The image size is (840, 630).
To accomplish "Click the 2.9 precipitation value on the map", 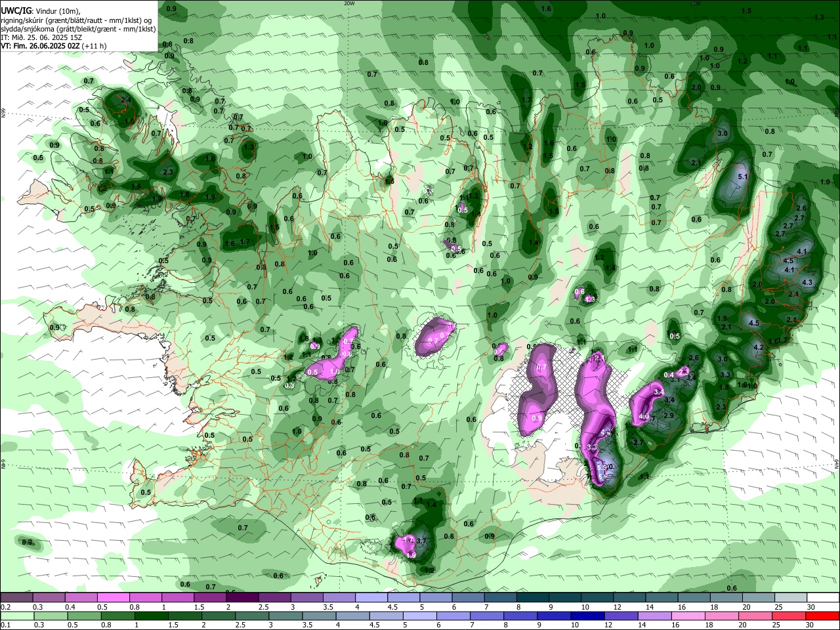I will [x=669, y=415].
